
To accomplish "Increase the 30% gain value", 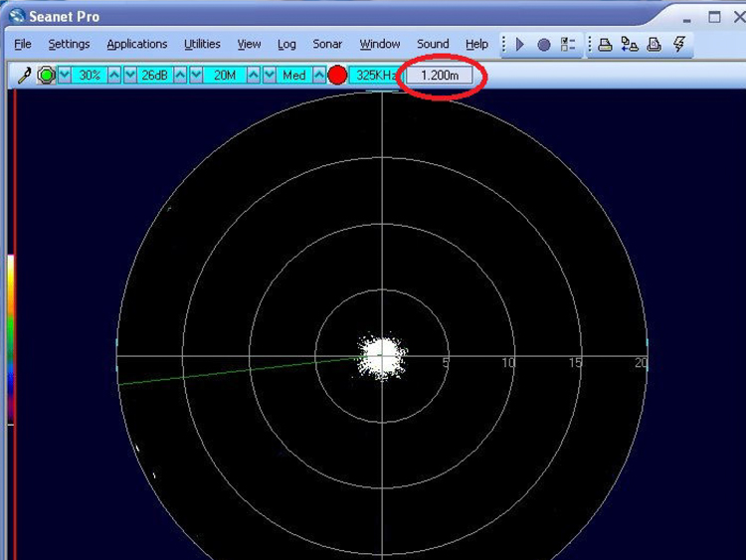I will [114, 76].
